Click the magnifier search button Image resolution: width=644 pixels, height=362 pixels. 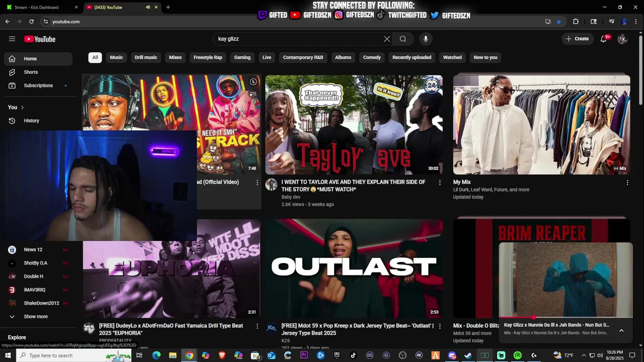[x=403, y=39]
